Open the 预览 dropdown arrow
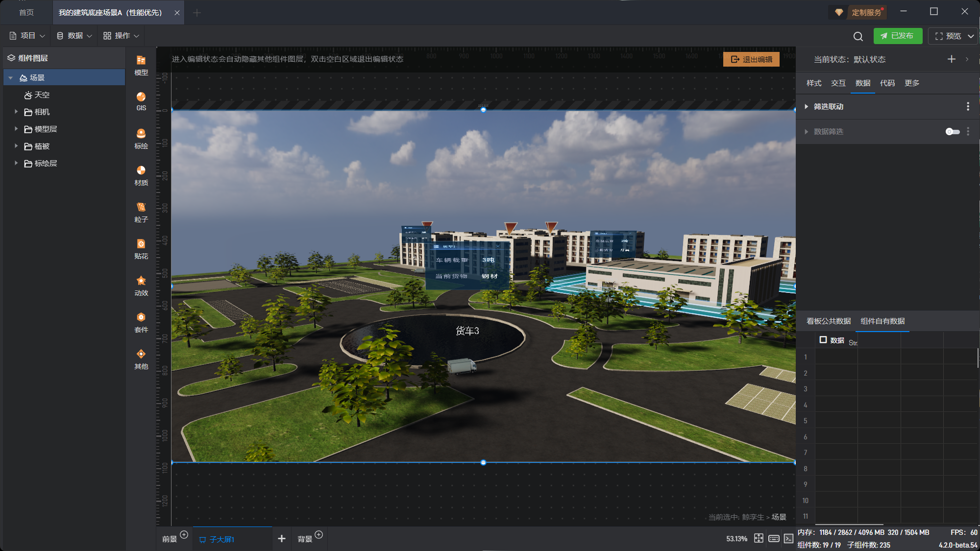Image resolution: width=980 pixels, height=551 pixels. (x=971, y=36)
